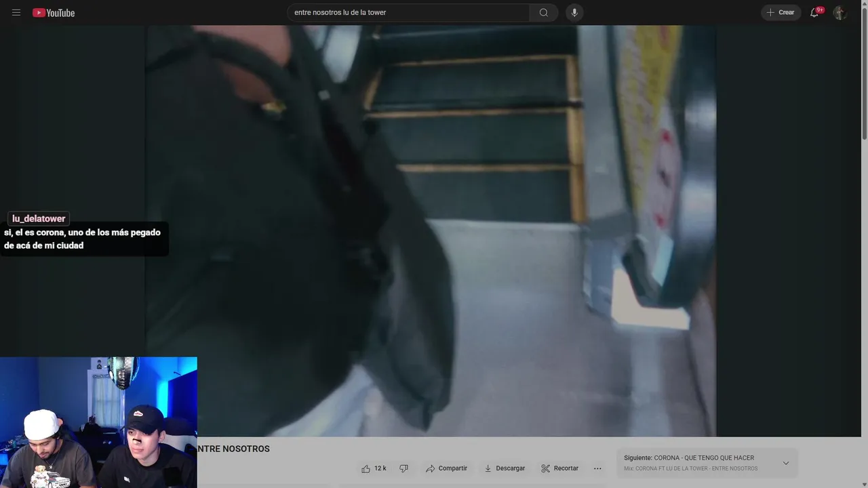Open the three-dot more actions menu
The image size is (868, 488).
coord(597,468)
